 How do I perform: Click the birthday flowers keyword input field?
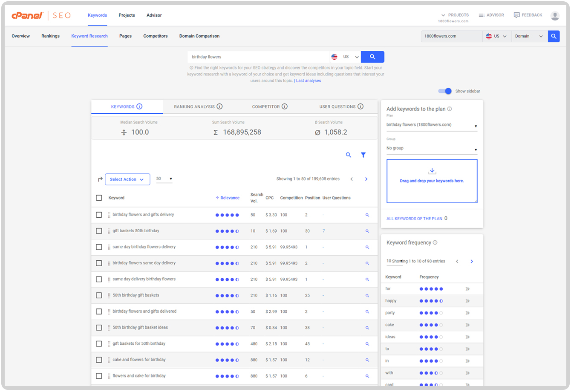(258, 57)
